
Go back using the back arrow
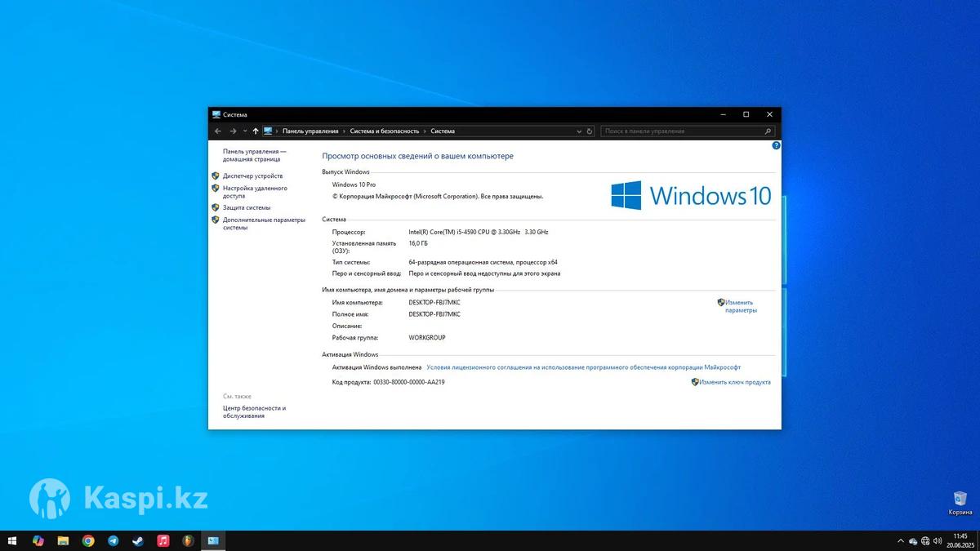click(218, 131)
